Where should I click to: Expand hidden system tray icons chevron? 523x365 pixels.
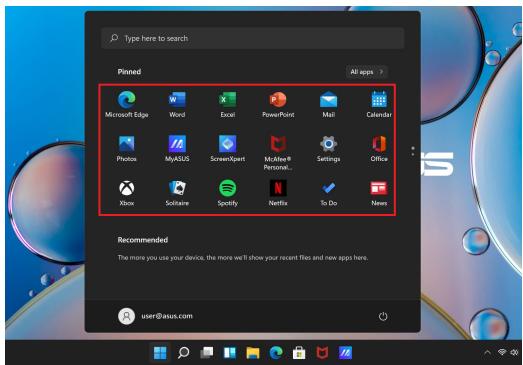point(487,352)
